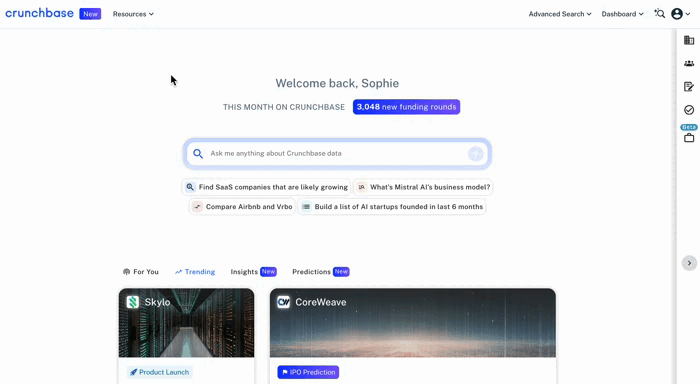
Task: Expand the Dashboard dropdown menu
Action: tap(622, 14)
